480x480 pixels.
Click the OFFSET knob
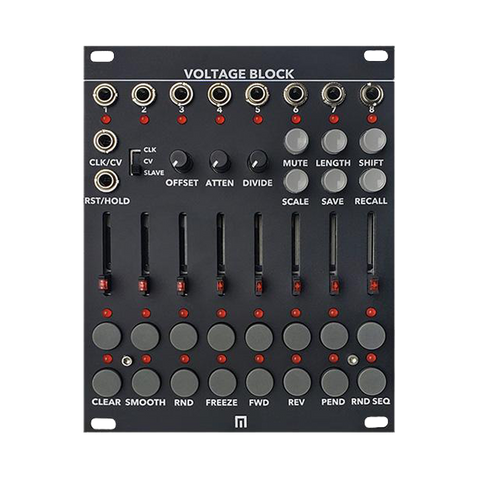(181, 161)
